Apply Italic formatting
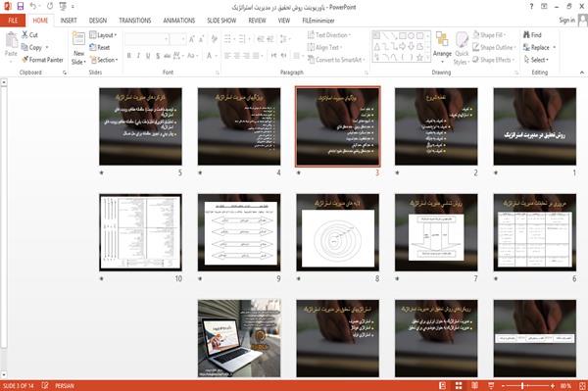Viewport: 588px width, 391px height. (138, 56)
